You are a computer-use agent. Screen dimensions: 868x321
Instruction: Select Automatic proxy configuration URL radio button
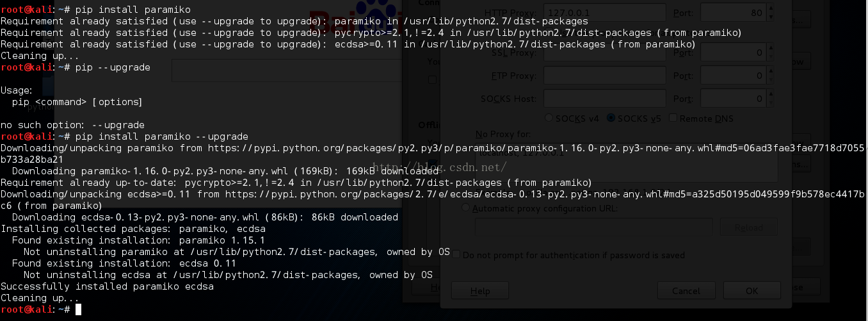pyautogui.click(x=466, y=208)
